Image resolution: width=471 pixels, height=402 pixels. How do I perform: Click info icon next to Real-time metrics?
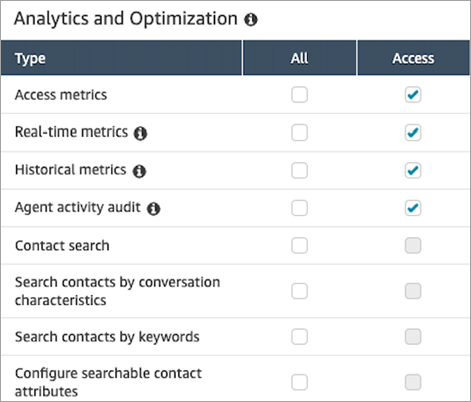(x=140, y=134)
